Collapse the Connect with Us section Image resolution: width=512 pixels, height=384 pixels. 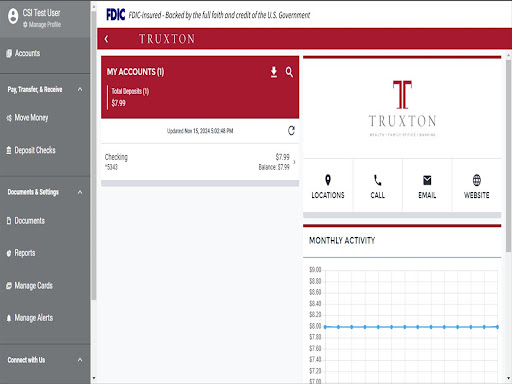click(80, 360)
